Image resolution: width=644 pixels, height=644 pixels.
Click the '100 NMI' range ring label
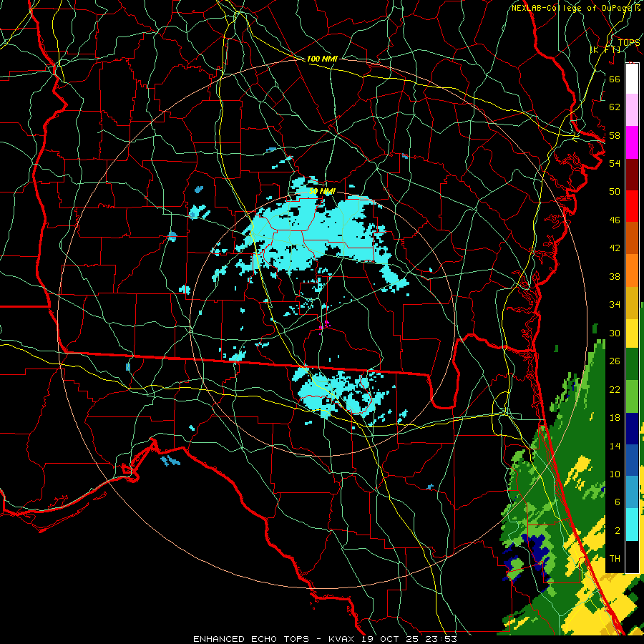tap(322, 59)
